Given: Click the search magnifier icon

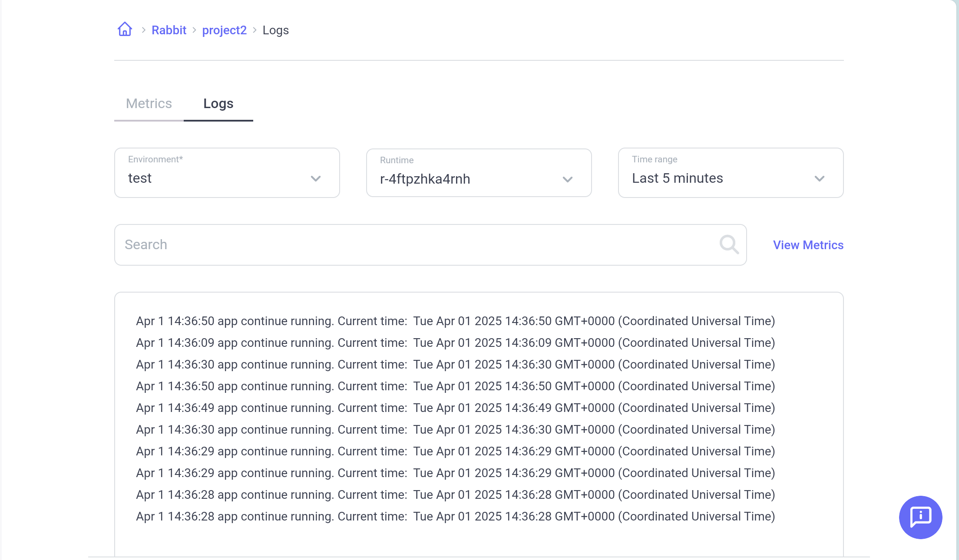Looking at the screenshot, I should (x=729, y=244).
